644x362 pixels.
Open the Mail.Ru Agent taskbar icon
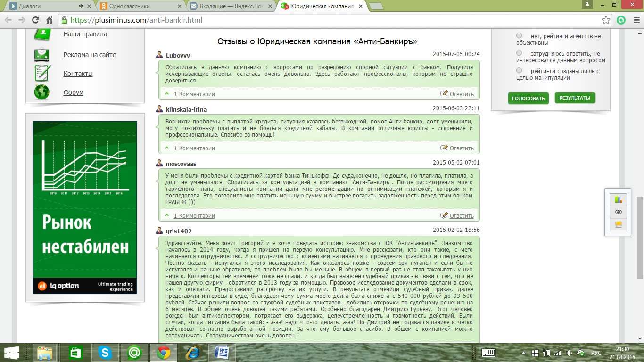pyautogui.click(x=134, y=352)
